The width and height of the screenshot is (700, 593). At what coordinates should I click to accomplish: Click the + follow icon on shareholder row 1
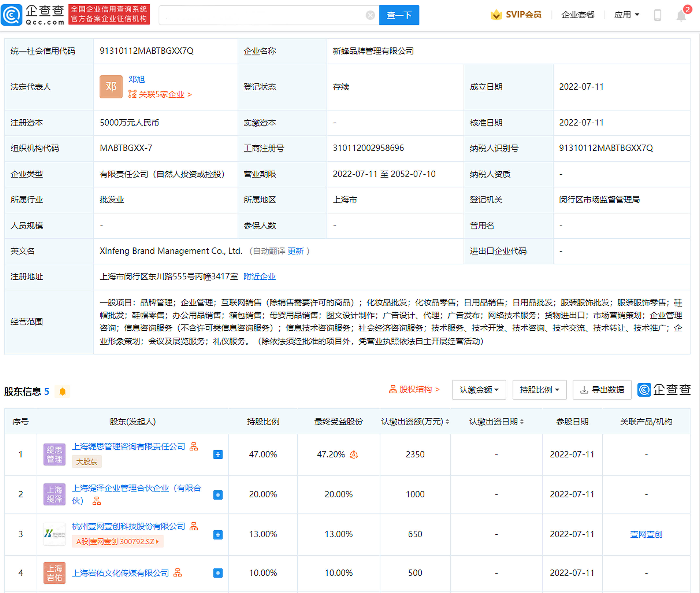(218, 455)
